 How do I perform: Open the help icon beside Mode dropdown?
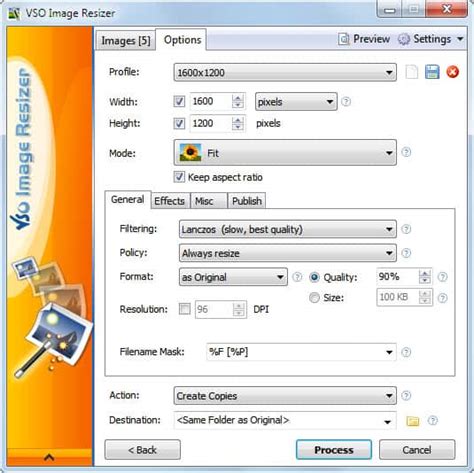tap(406, 152)
